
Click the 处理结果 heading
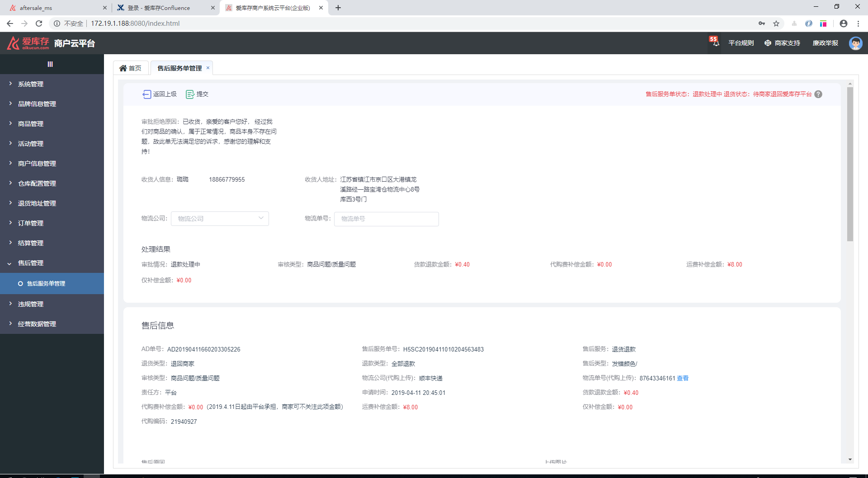point(156,249)
